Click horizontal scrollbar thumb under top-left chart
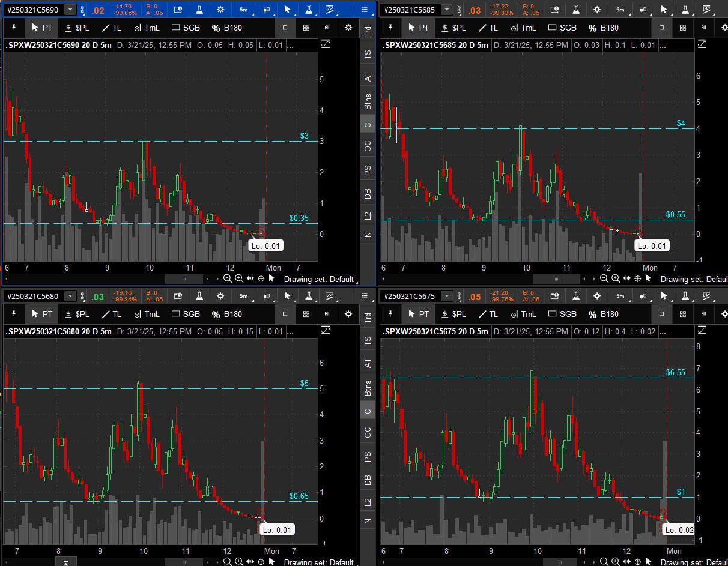This screenshot has width=728, height=566. (x=184, y=278)
